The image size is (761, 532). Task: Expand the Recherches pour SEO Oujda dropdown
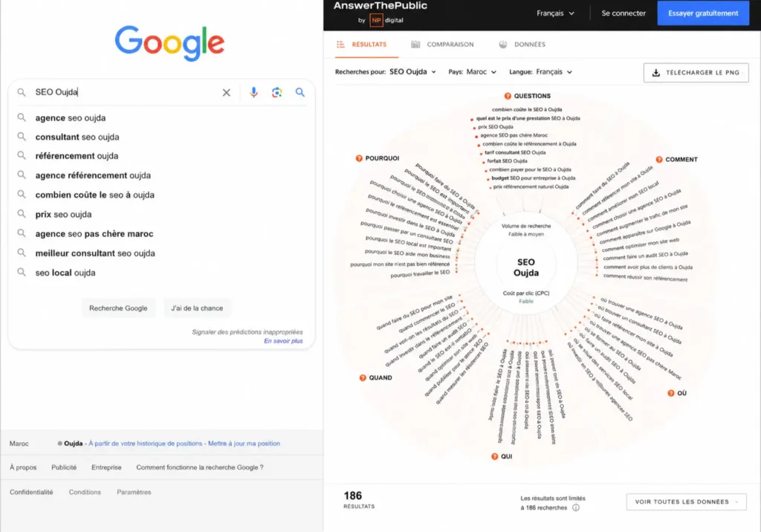click(412, 72)
